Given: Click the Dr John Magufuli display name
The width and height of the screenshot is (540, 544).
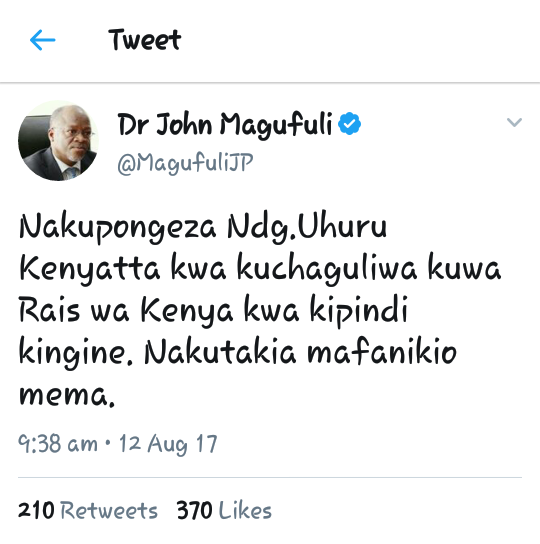Looking at the screenshot, I should coord(225,125).
